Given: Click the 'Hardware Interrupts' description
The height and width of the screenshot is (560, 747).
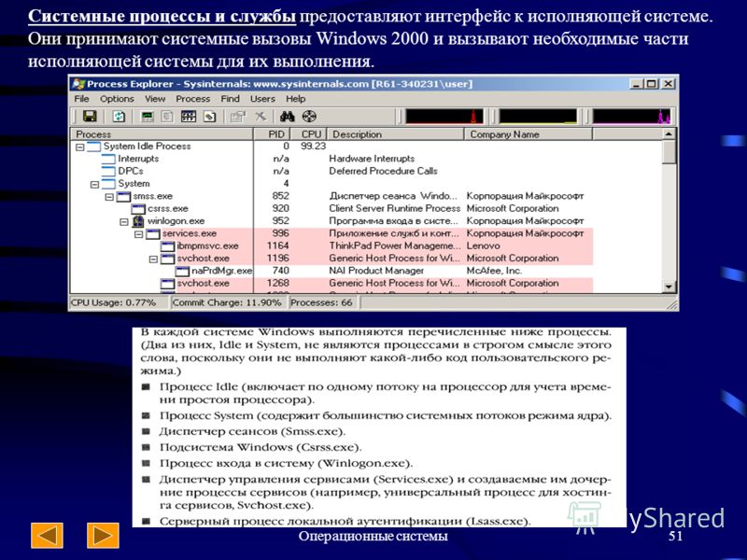Looking at the screenshot, I should point(372,159).
